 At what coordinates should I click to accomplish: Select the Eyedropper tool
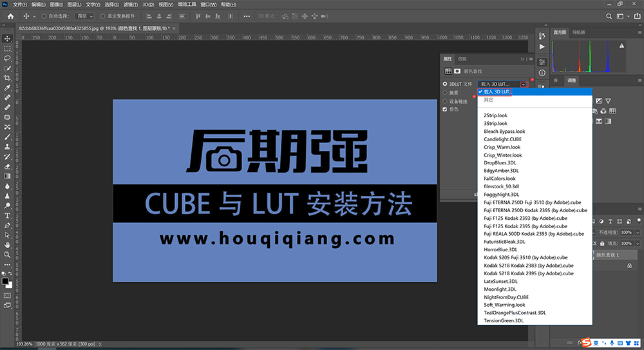click(7, 88)
